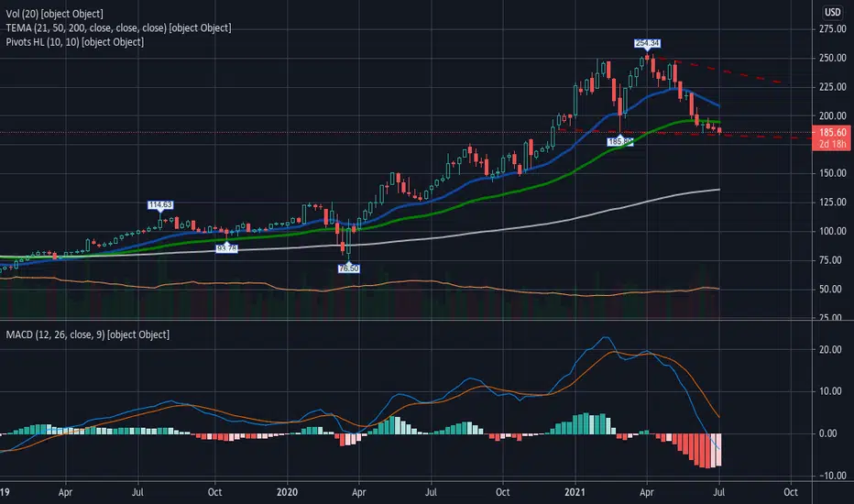Screen dimensions: 854x504
Task: Click the pivot low label 76.50
Action: (x=348, y=268)
